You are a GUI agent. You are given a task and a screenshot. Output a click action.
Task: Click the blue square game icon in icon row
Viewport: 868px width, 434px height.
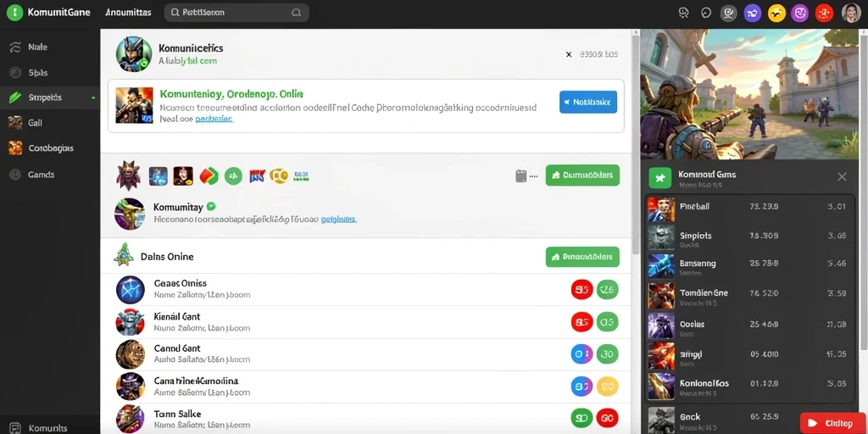point(159,176)
